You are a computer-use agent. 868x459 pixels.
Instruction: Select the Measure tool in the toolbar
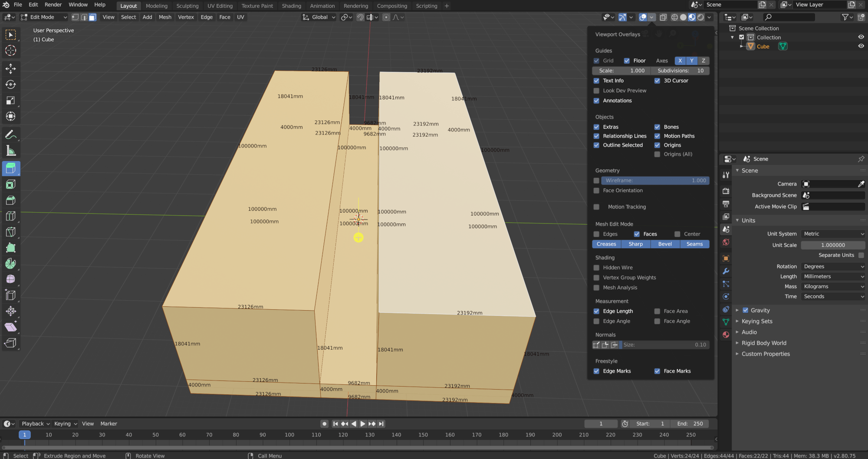(x=11, y=150)
